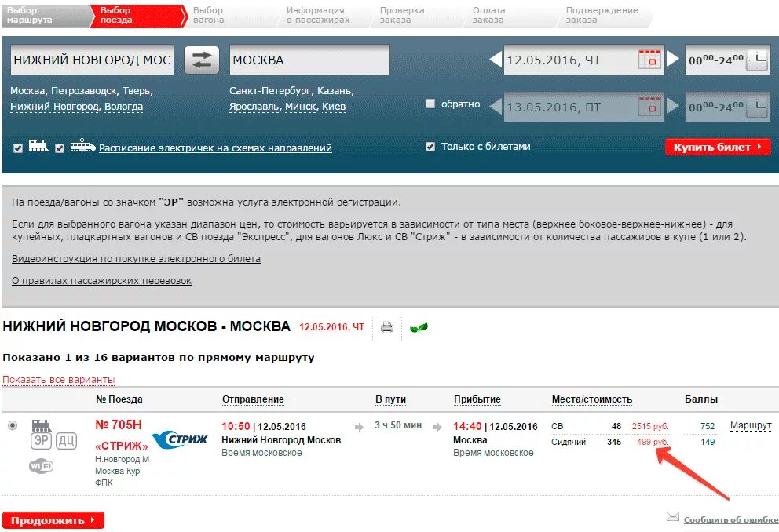Image resolution: width=779 pixels, height=532 pixels.
Task: Click the locomotive train type icon in filters
Action: [x=38, y=146]
